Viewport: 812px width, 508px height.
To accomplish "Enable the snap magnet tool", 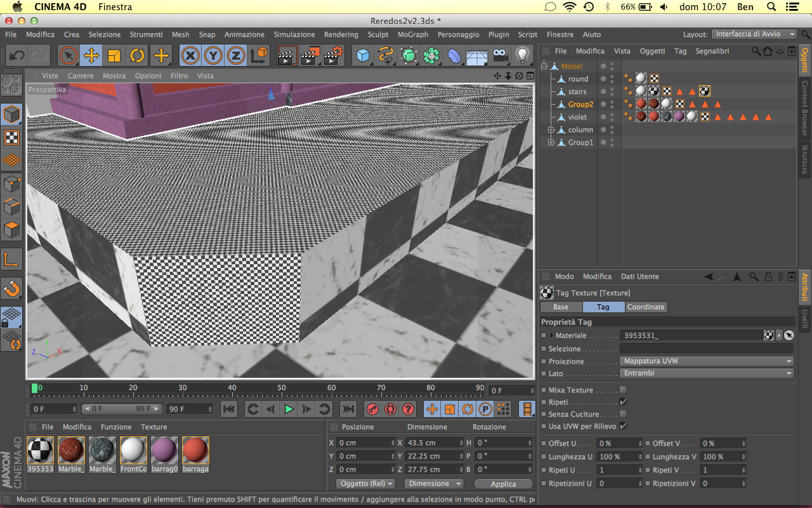I will pos(12,289).
